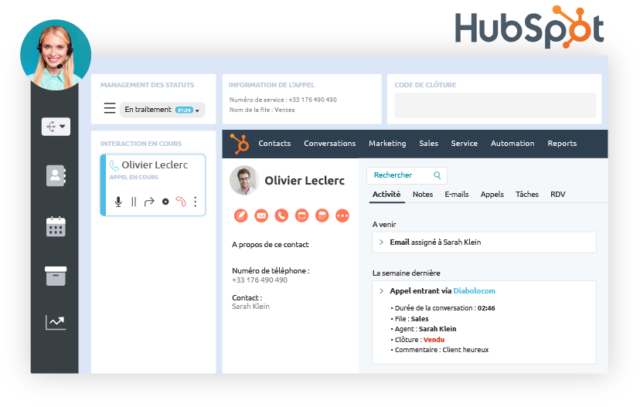Click the 'Nom de la file : Ventes' line
The height and width of the screenshot is (407, 640).
pyautogui.click(x=262, y=110)
